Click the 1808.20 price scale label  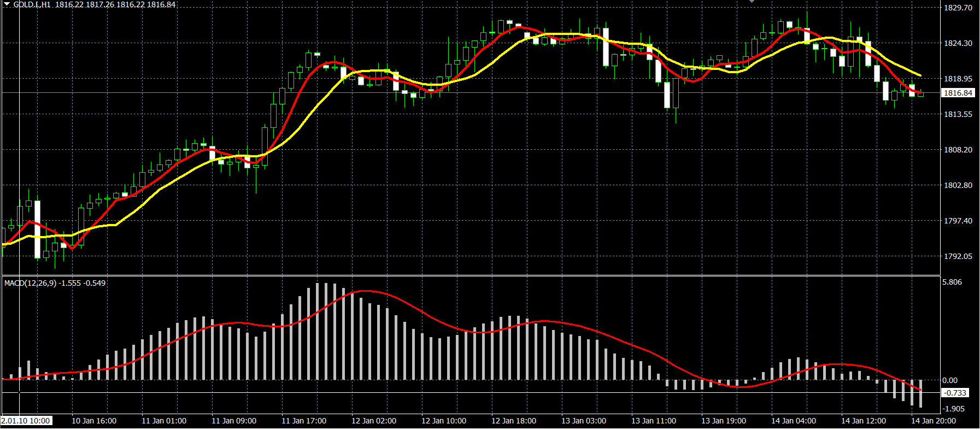(x=958, y=150)
